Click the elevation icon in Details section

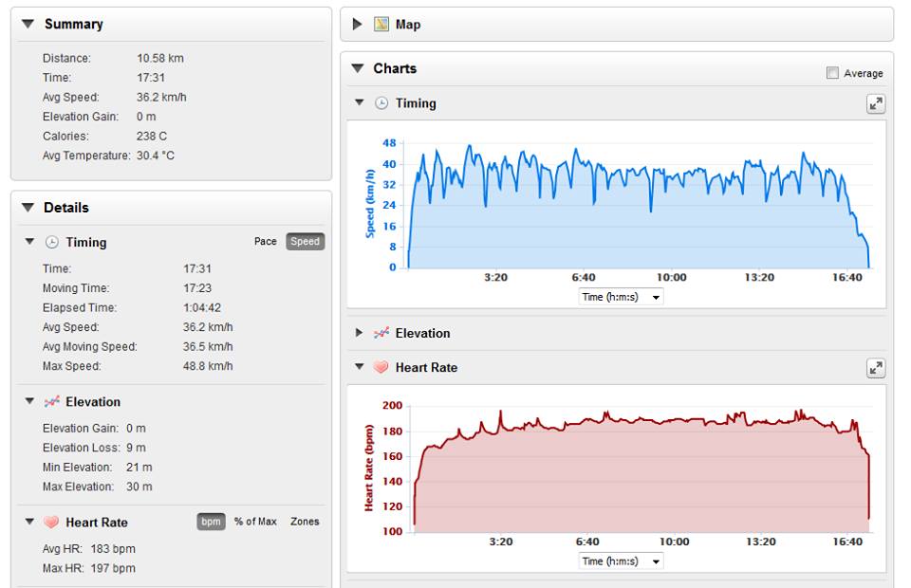pos(51,402)
